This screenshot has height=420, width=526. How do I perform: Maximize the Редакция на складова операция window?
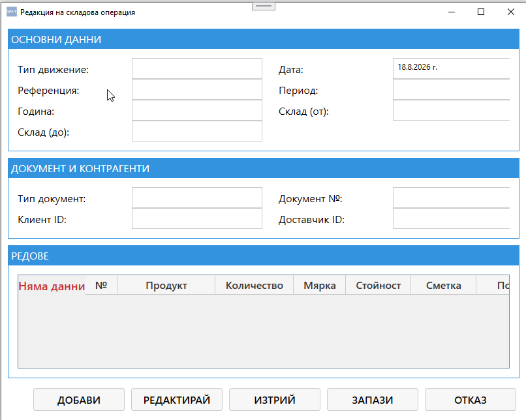click(x=481, y=12)
